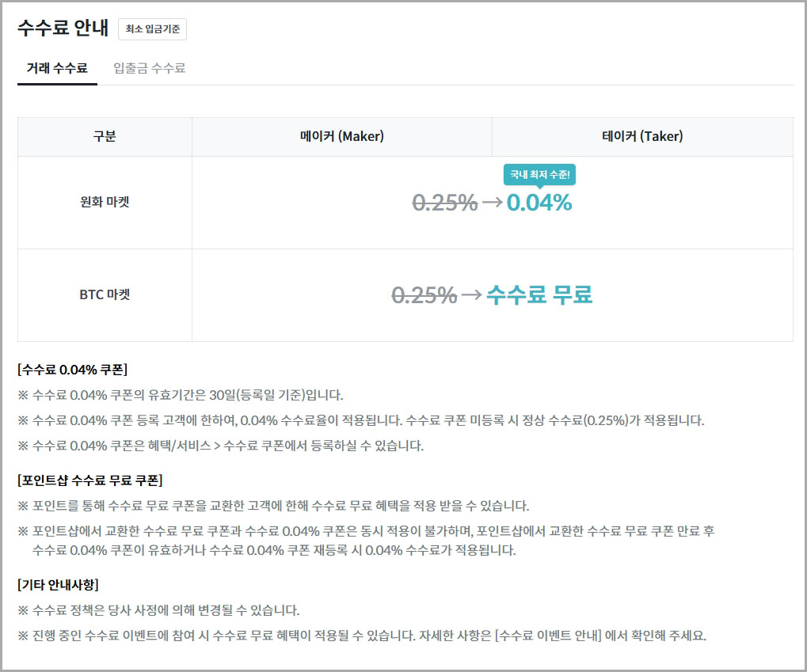
Task: Click the 테이커 (Taker) column header
Action: (x=641, y=135)
